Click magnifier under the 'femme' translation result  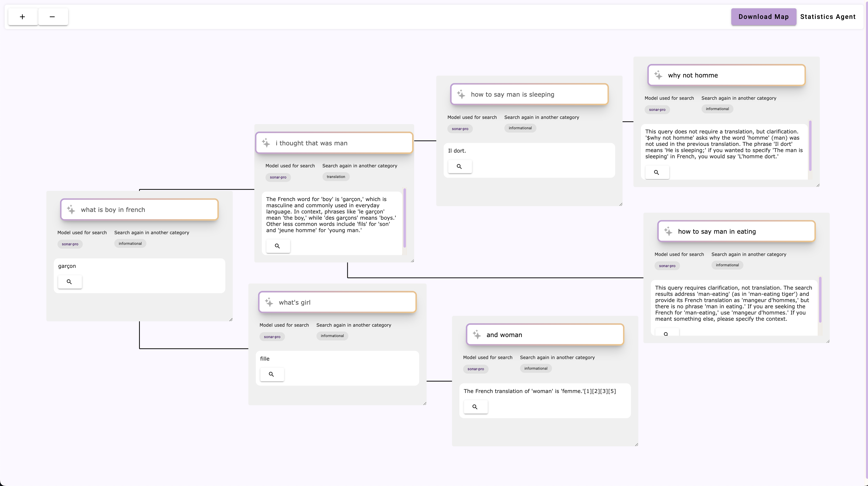coord(475,407)
